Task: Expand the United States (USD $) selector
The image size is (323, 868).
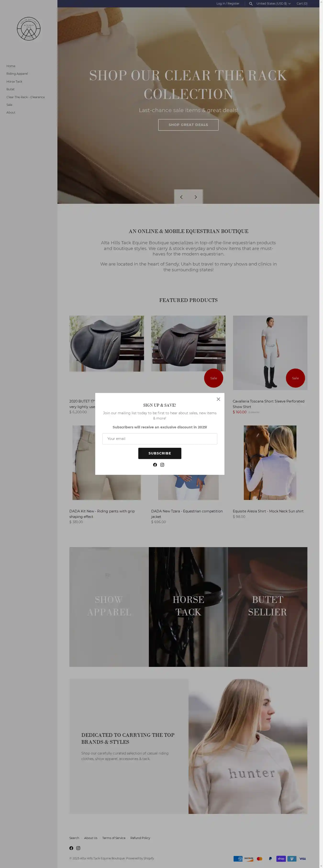Action: click(x=273, y=4)
